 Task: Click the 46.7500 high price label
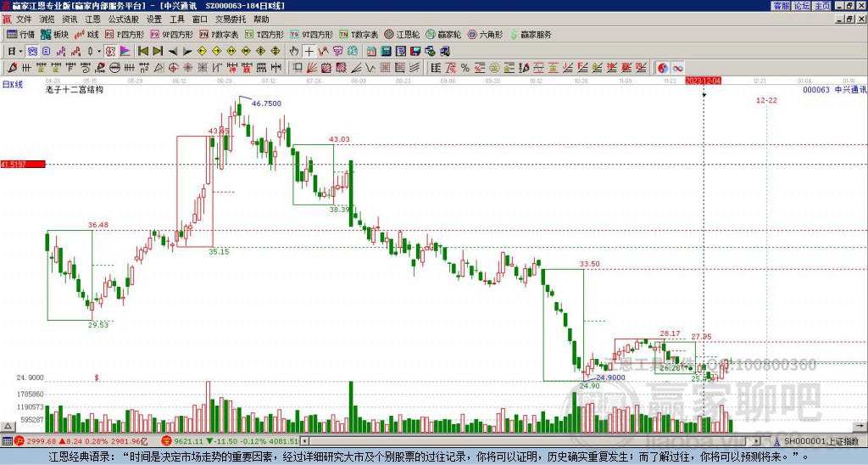pyautogui.click(x=266, y=104)
